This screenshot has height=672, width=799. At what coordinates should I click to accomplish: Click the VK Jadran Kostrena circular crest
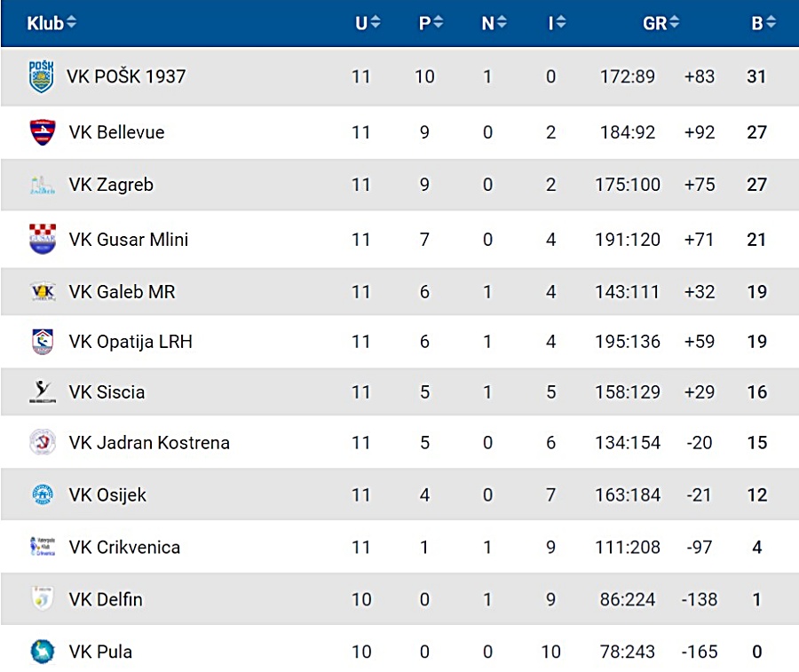(x=43, y=442)
